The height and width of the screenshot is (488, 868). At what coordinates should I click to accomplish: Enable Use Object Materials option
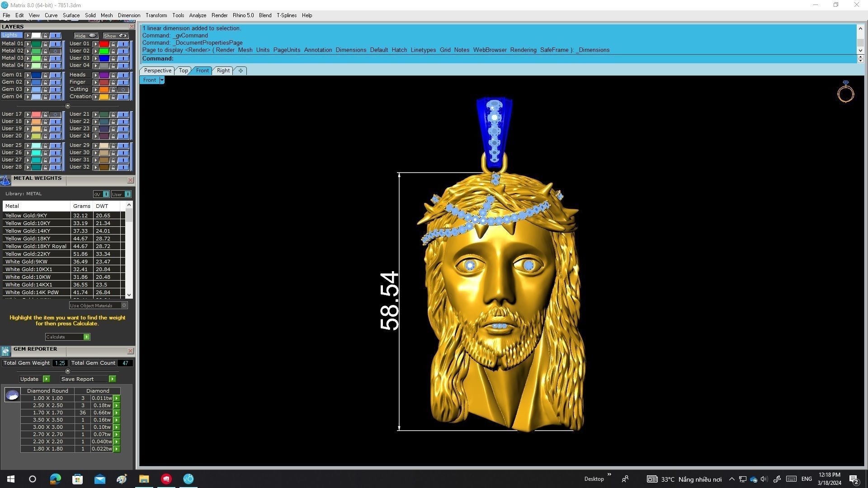pos(124,305)
